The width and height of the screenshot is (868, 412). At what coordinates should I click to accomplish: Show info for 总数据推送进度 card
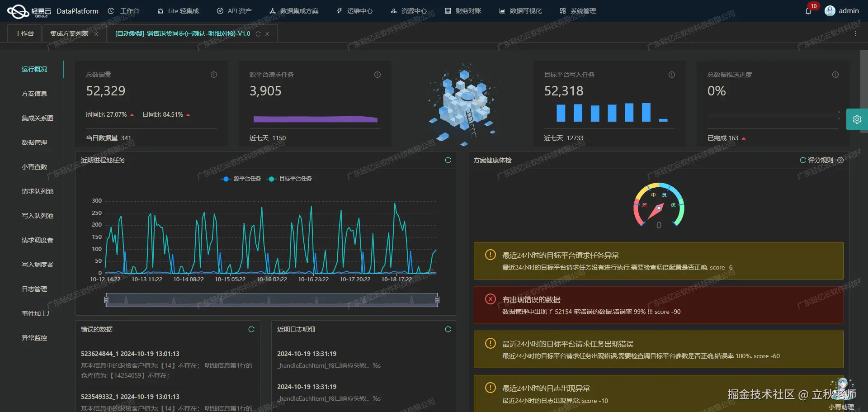coord(835,75)
